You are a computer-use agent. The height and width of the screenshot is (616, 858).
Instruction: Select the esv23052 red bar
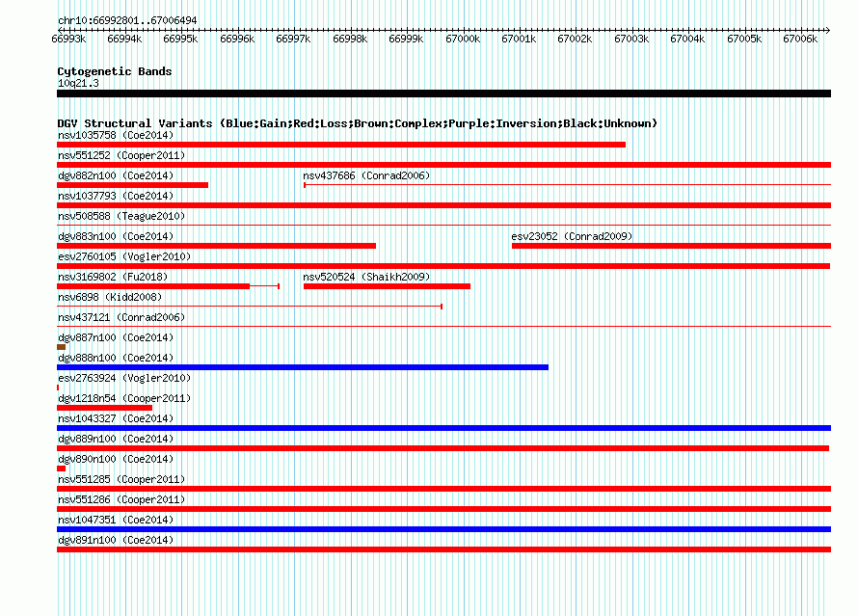point(671,246)
